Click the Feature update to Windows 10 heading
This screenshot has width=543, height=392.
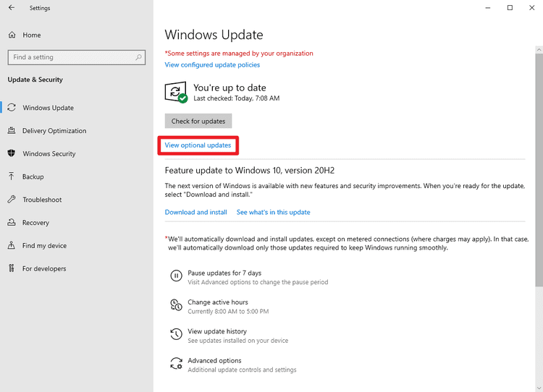[249, 170]
